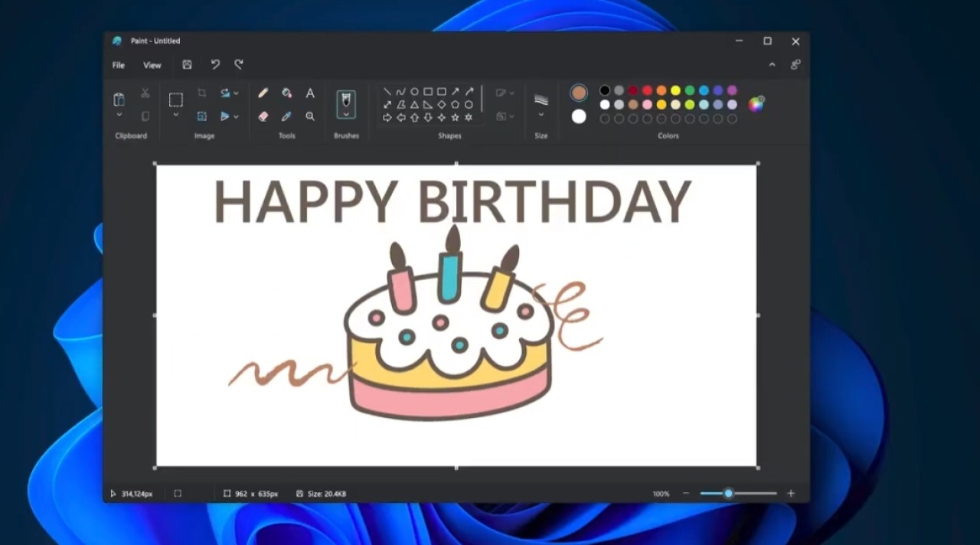This screenshot has height=545, width=980.
Task: Click the Save icon on the toolbar
Action: (x=187, y=64)
